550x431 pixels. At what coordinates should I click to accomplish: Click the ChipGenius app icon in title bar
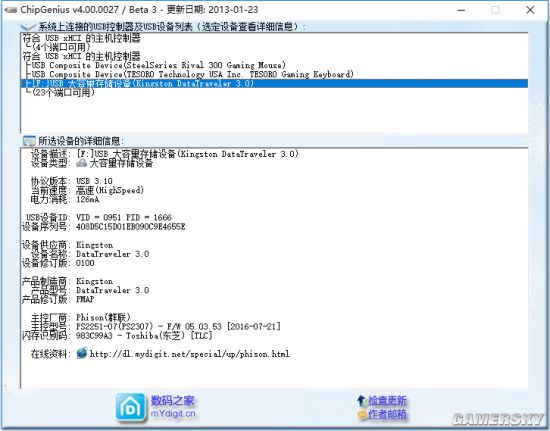(11, 10)
